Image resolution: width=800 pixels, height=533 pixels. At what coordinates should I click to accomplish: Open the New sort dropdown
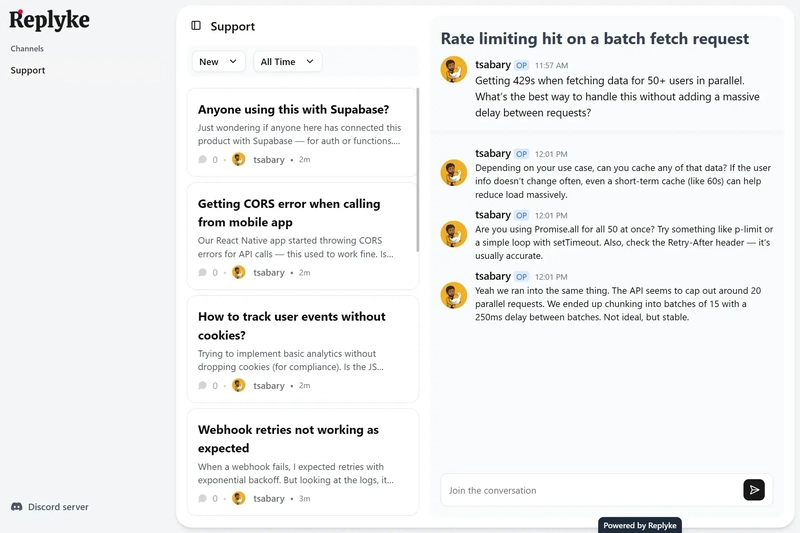pyautogui.click(x=218, y=62)
